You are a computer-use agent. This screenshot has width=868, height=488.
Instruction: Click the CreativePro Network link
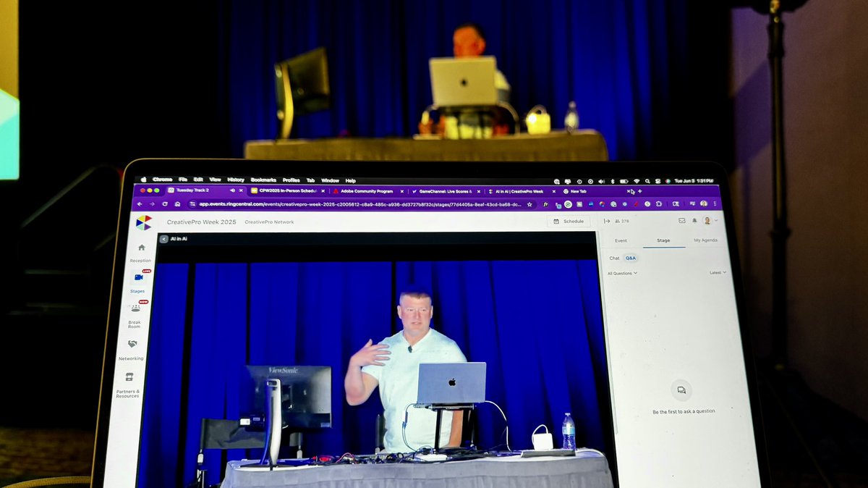tap(269, 222)
